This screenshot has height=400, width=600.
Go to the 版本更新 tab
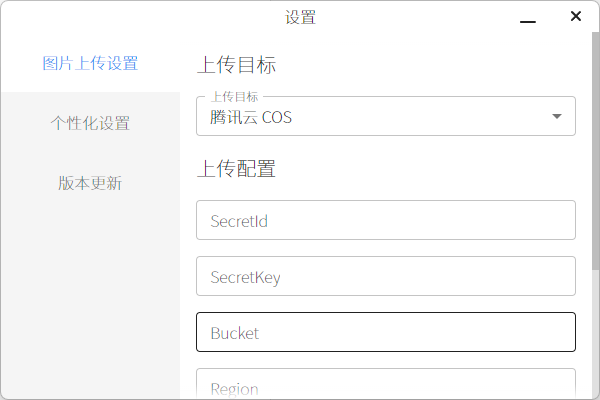[x=90, y=183]
